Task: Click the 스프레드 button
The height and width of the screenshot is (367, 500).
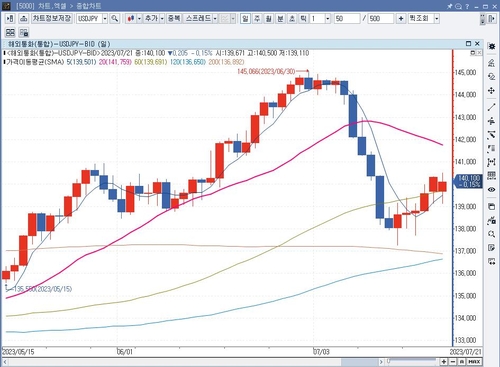Action: tap(198, 18)
